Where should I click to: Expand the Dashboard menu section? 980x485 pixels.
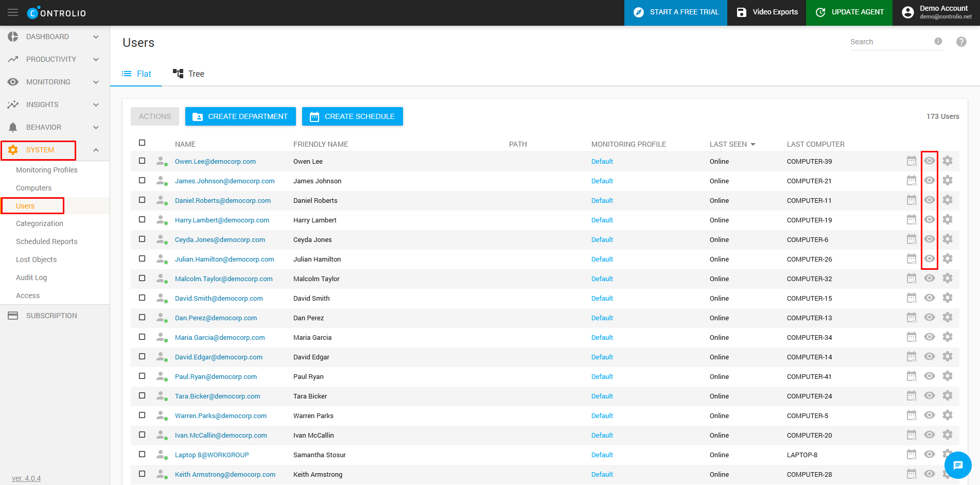point(96,37)
